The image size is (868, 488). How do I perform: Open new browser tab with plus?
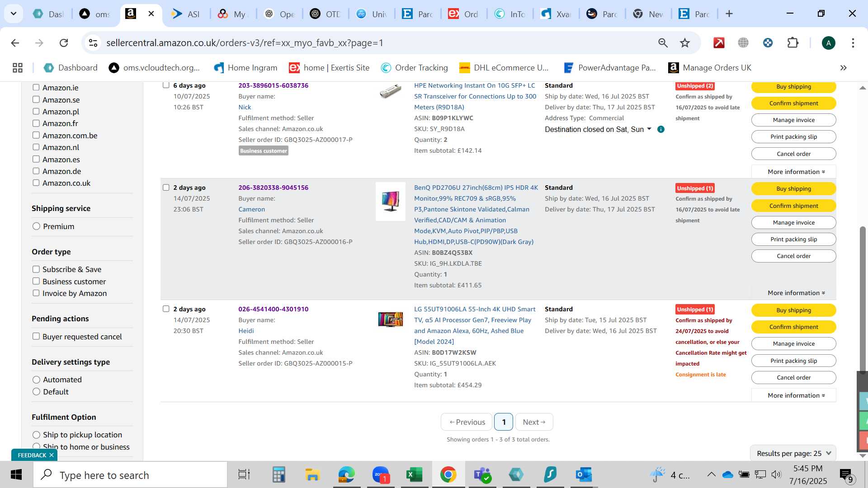tap(729, 14)
